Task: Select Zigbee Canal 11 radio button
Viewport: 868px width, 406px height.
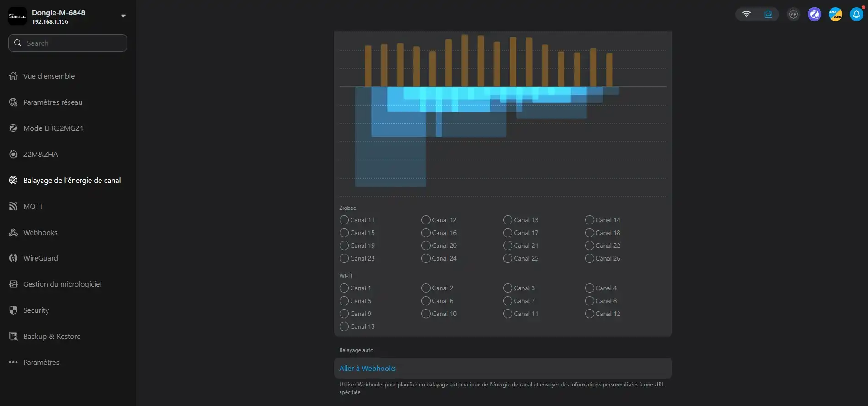Action: point(344,220)
